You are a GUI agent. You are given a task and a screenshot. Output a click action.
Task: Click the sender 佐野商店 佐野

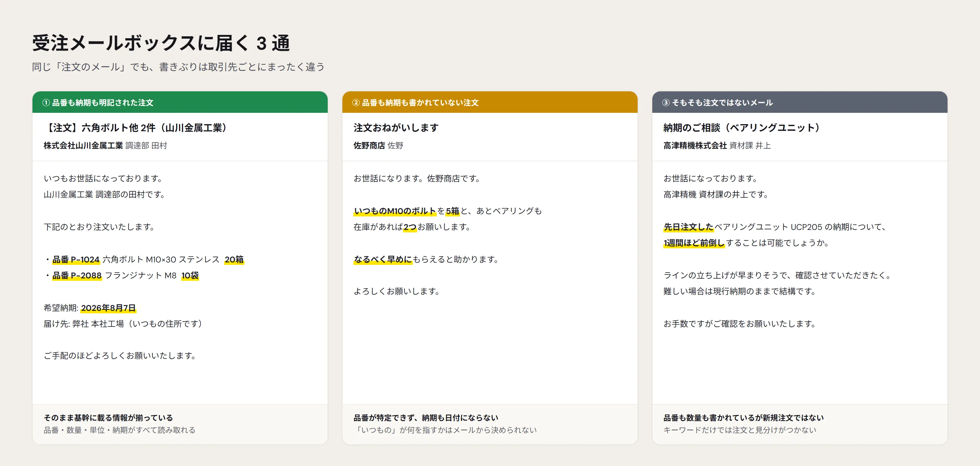point(378,145)
